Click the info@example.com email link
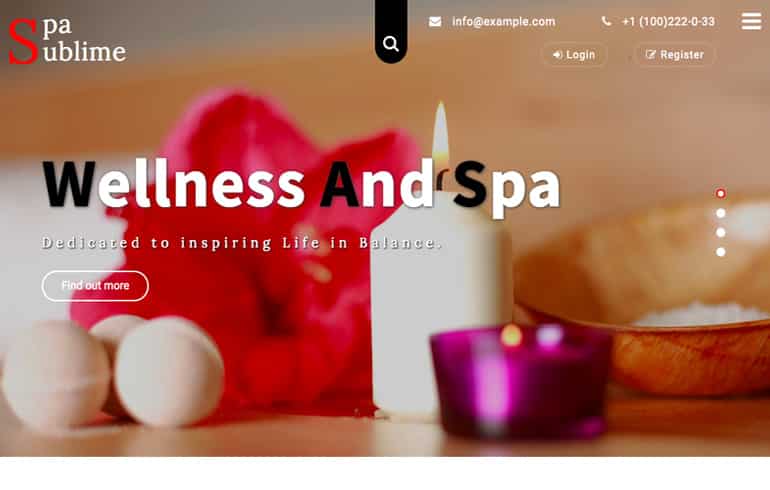This screenshot has height=490, width=770. coord(504,22)
